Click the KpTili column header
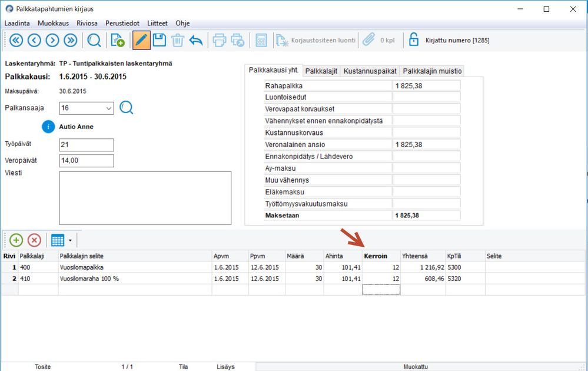The image size is (588, 371). coord(466,256)
